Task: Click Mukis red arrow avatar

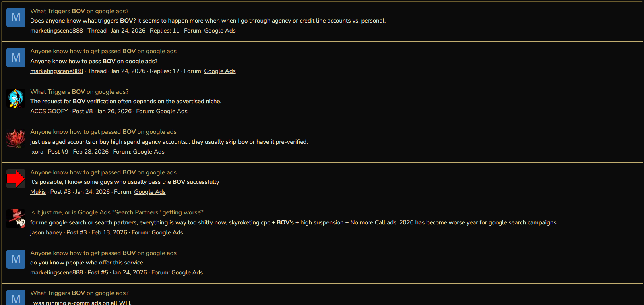Action: (16, 179)
